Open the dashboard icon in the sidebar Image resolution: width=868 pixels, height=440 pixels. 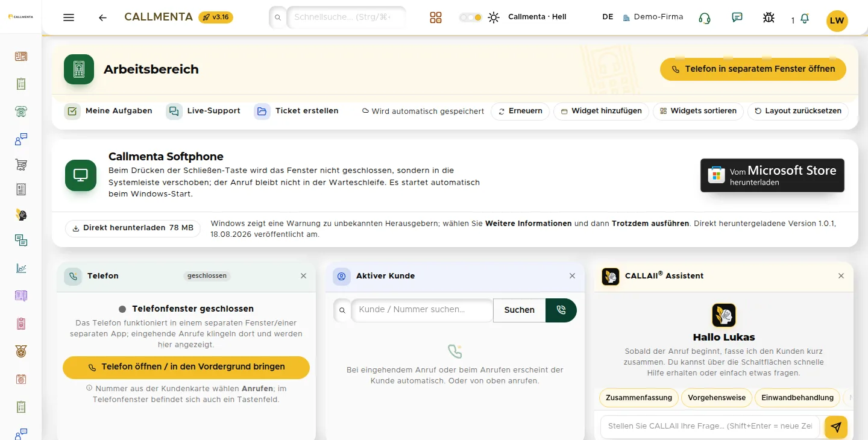21,57
